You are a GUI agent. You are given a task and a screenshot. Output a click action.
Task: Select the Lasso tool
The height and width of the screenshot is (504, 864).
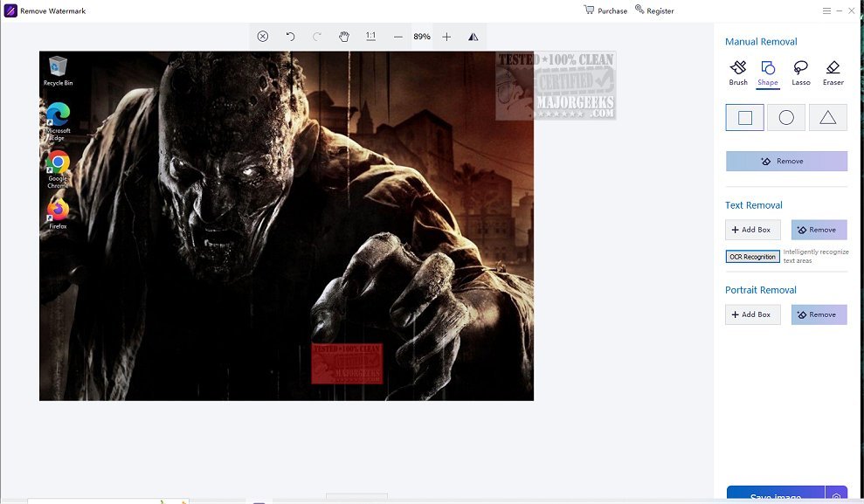tap(800, 72)
